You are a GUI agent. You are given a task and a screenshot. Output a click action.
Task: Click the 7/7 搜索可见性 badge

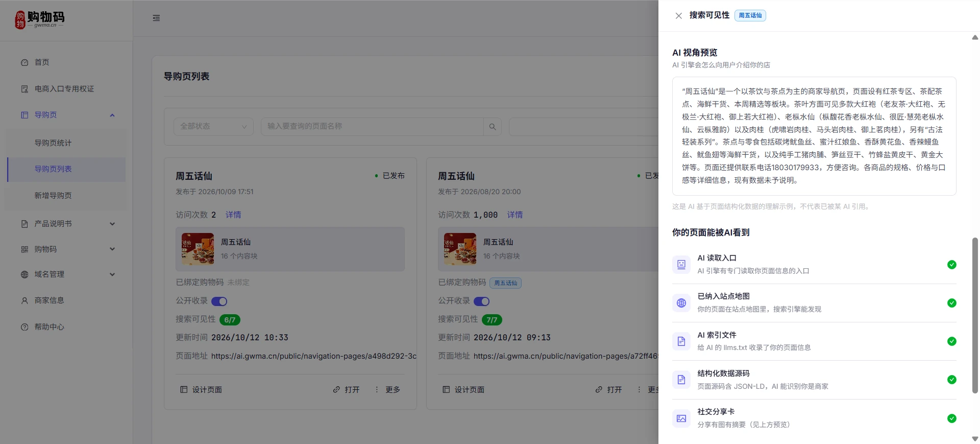click(492, 320)
